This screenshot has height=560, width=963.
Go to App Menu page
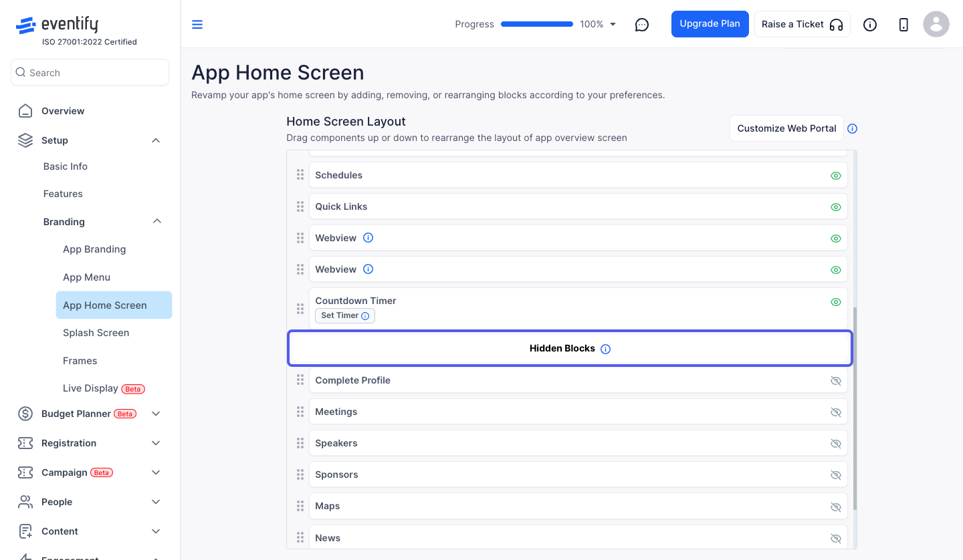[x=87, y=277]
